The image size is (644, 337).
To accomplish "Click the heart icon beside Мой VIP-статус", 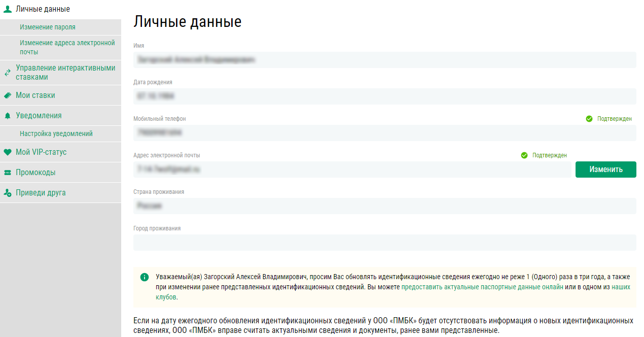I will [x=7, y=152].
